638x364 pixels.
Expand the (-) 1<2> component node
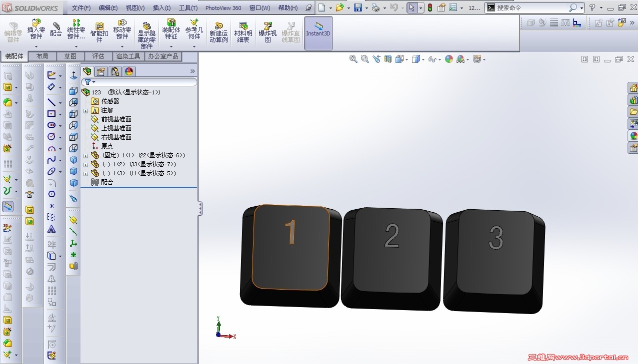(x=85, y=164)
